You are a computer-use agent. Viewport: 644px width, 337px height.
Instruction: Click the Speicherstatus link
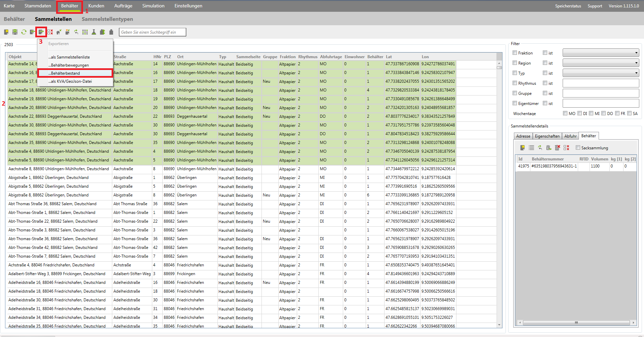pyautogui.click(x=568, y=6)
